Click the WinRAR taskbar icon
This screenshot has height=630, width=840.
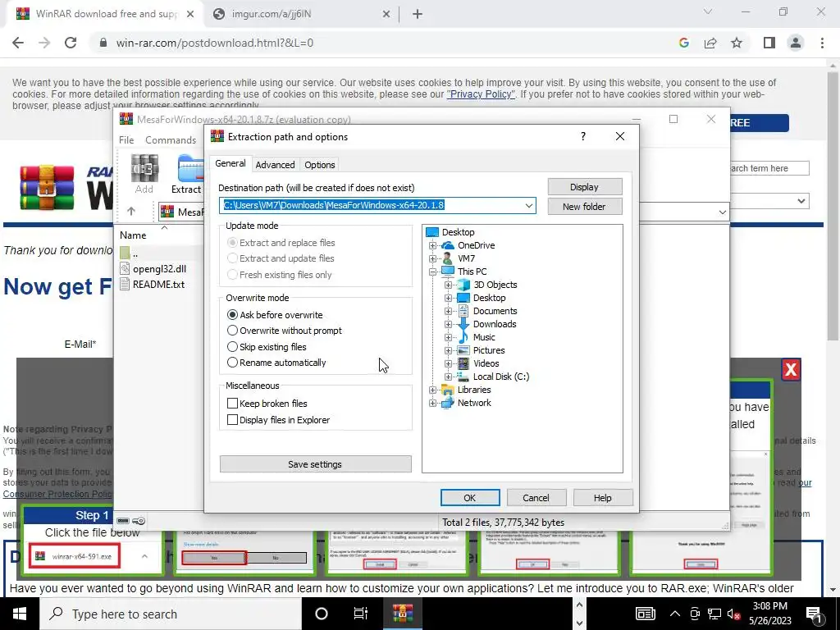pyautogui.click(x=402, y=614)
